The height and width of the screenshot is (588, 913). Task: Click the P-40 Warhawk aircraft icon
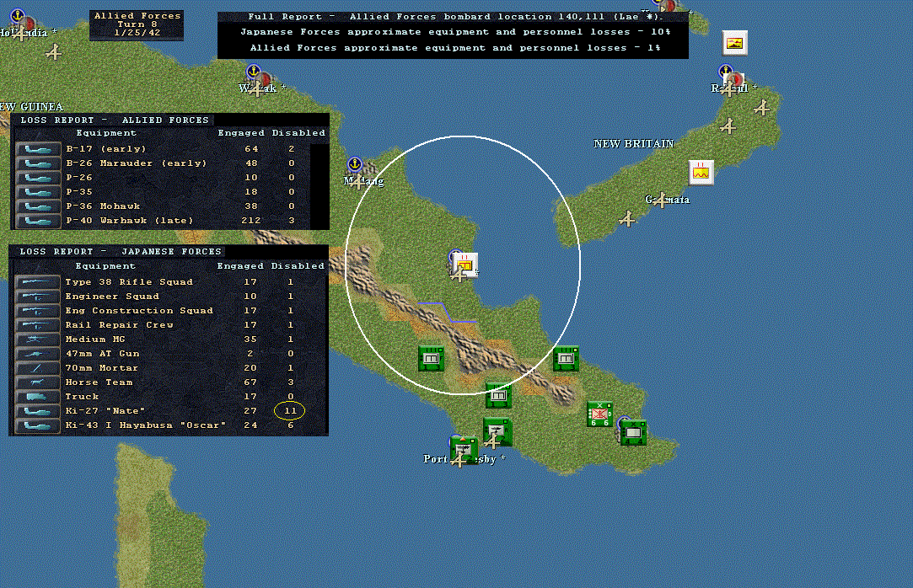[39, 221]
